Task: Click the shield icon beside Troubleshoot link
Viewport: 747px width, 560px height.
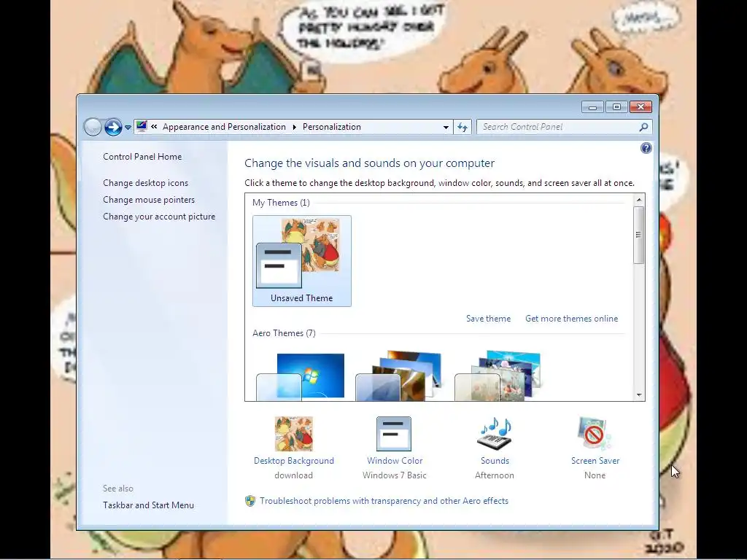Action: [x=250, y=500]
